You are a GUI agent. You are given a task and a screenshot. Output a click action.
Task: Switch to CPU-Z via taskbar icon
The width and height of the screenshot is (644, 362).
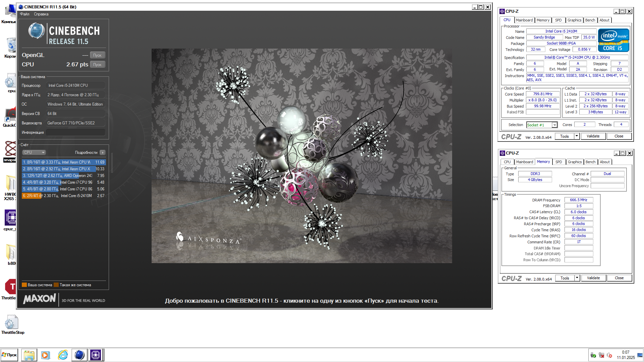click(96, 355)
